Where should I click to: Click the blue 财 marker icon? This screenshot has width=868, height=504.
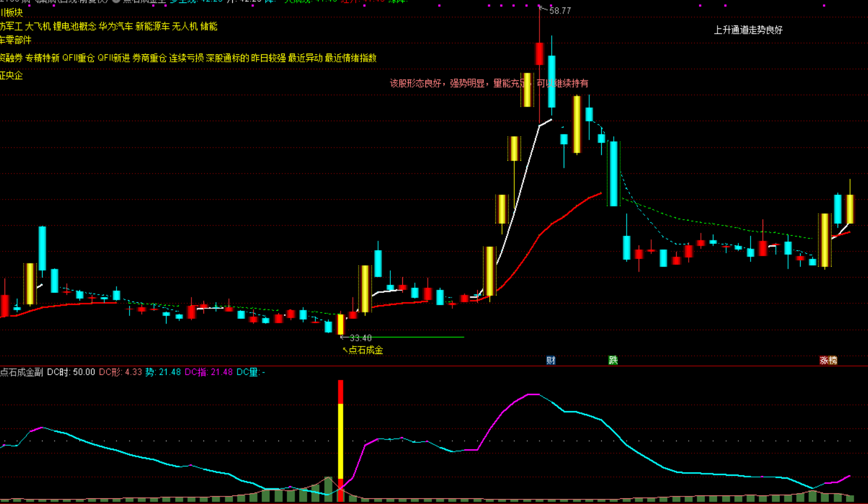pos(551,360)
